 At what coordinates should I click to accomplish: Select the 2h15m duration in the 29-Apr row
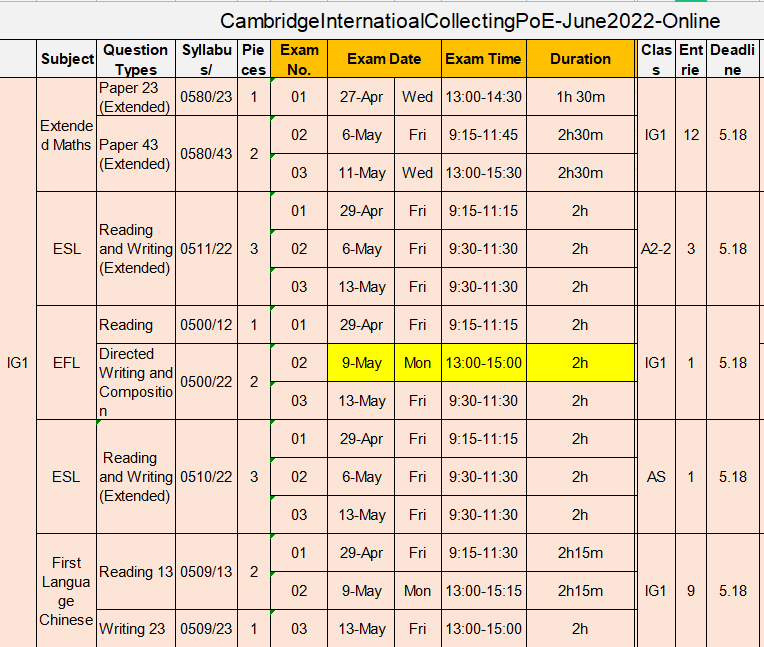click(581, 553)
